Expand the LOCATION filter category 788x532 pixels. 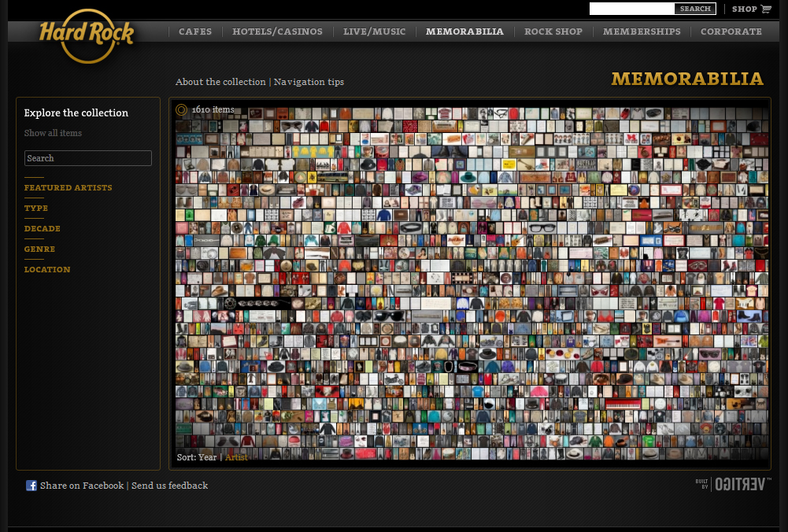[47, 270]
